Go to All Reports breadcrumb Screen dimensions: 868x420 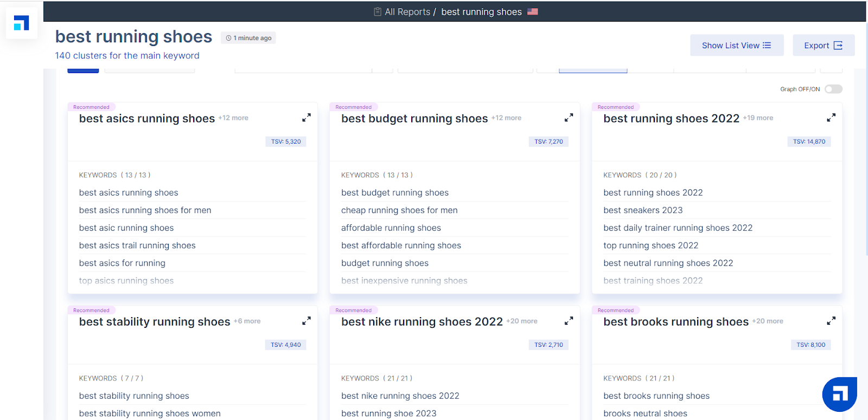click(407, 12)
